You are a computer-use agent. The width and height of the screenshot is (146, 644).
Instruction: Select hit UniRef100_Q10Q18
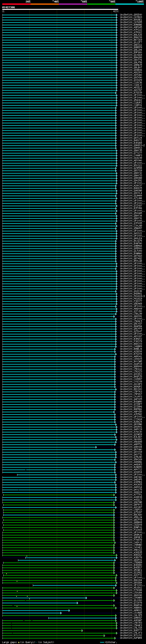tap(131, 55)
